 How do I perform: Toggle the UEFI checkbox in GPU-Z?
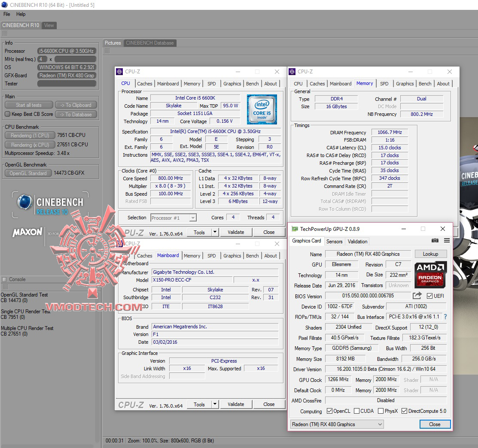pyautogui.click(x=430, y=296)
